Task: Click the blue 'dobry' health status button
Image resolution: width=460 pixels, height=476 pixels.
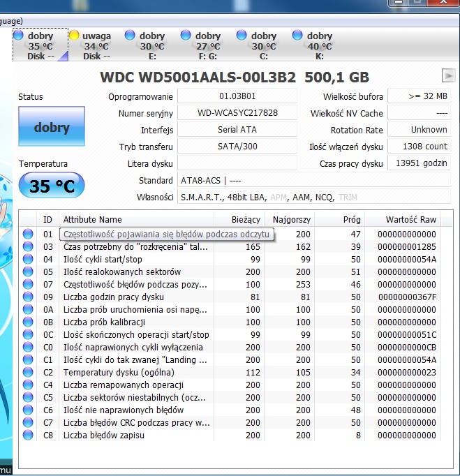Action: pos(52,126)
